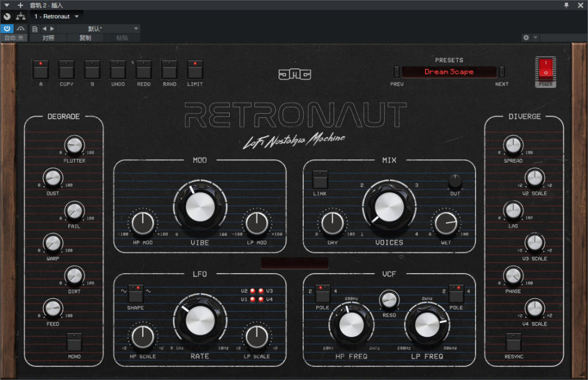Open the preset file page icon

pyautogui.click(x=35, y=29)
